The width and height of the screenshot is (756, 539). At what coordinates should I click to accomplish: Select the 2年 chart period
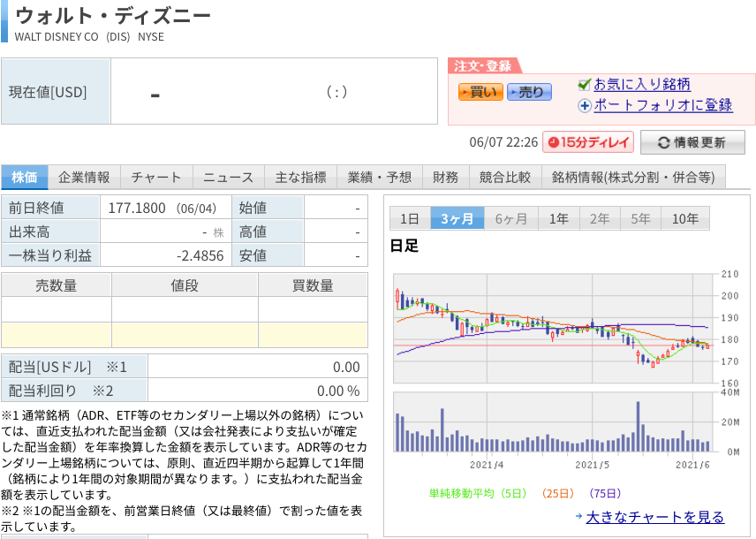tap(601, 218)
